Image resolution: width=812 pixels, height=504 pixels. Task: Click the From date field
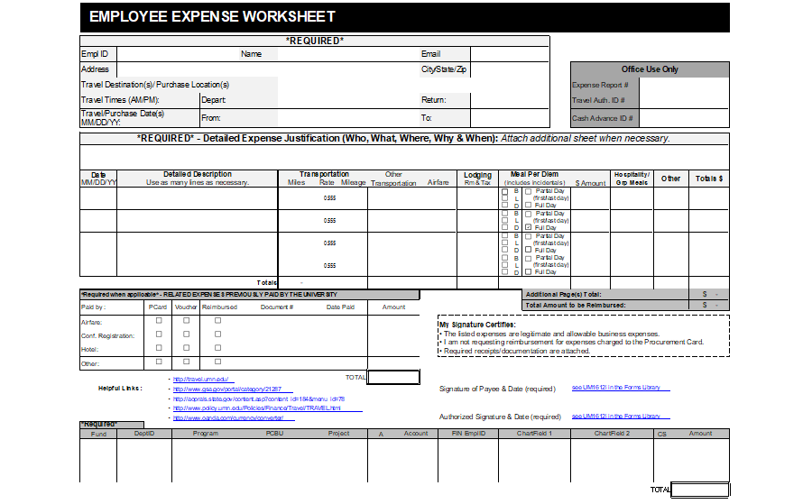pyautogui.click(x=348, y=118)
